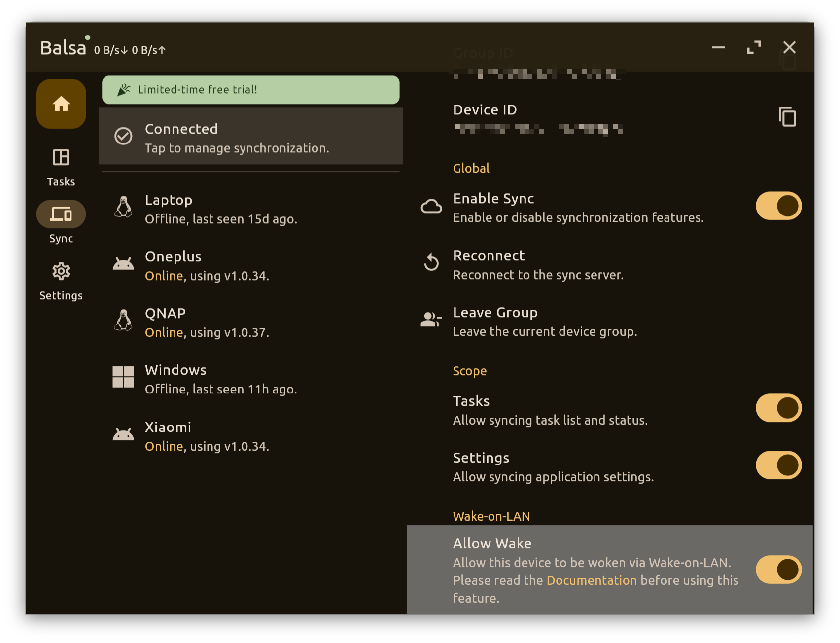Toggle Settings sync scope switch
The width and height of the screenshot is (840, 643).
[778, 465]
